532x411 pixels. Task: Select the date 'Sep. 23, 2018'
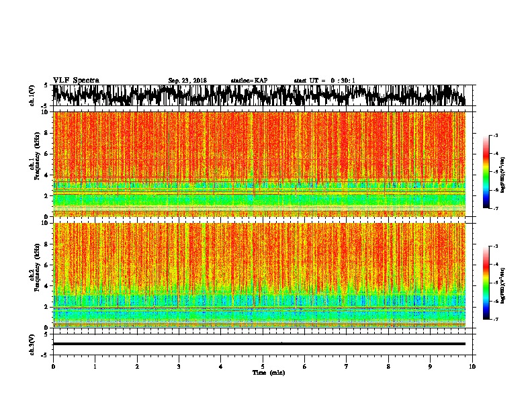(187, 81)
